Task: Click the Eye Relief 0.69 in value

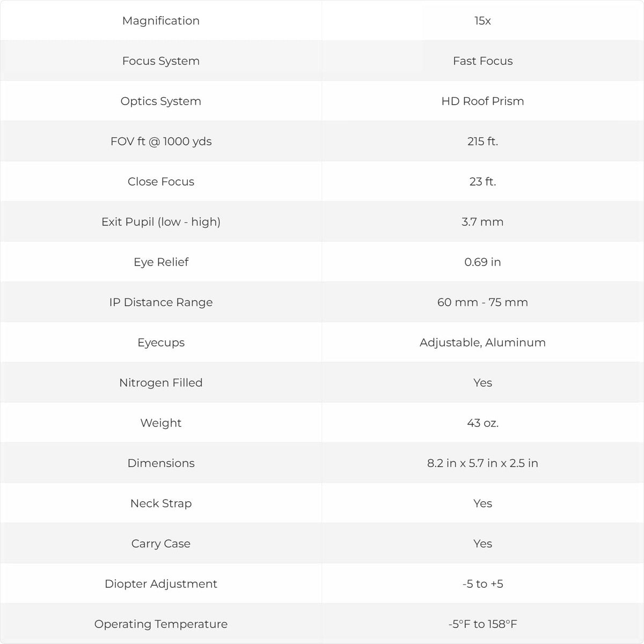Action: (482, 262)
